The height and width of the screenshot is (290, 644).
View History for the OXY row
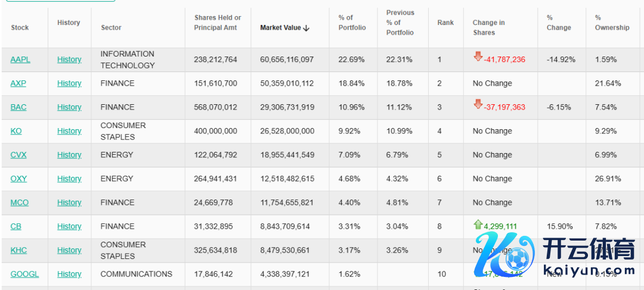[69, 179]
